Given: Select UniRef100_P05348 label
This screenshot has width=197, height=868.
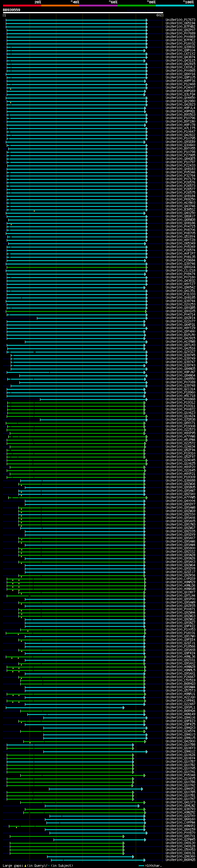Looking at the screenshot, I should click(x=180, y=775).
